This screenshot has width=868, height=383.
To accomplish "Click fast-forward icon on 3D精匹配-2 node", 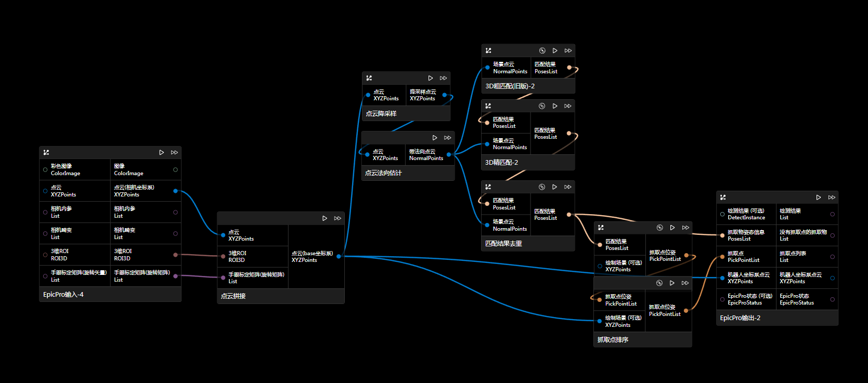I will [568, 106].
